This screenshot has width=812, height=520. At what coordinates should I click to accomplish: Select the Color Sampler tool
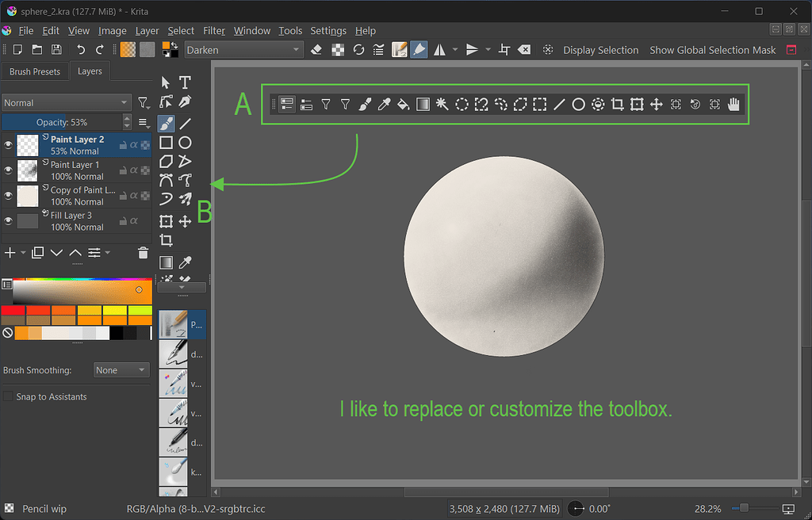(384, 104)
